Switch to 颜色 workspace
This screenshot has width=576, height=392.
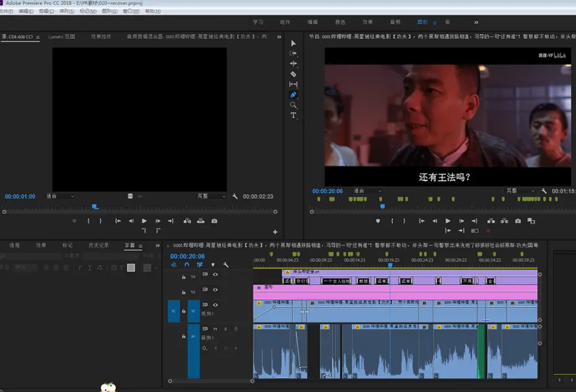point(340,22)
